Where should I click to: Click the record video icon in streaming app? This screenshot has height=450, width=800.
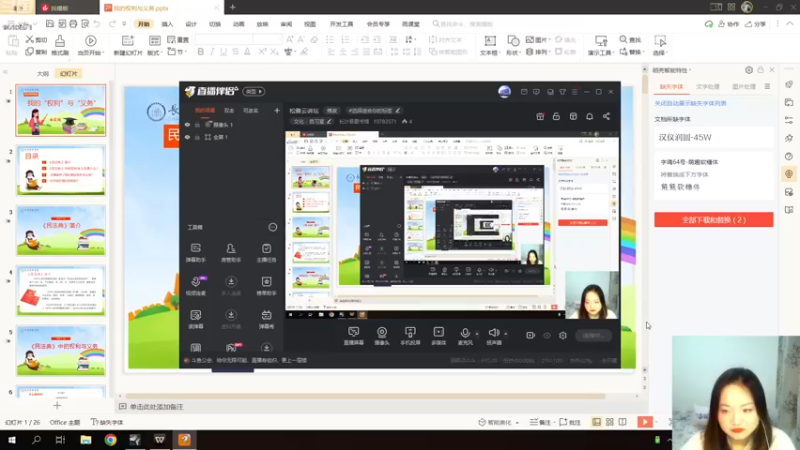point(531,336)
